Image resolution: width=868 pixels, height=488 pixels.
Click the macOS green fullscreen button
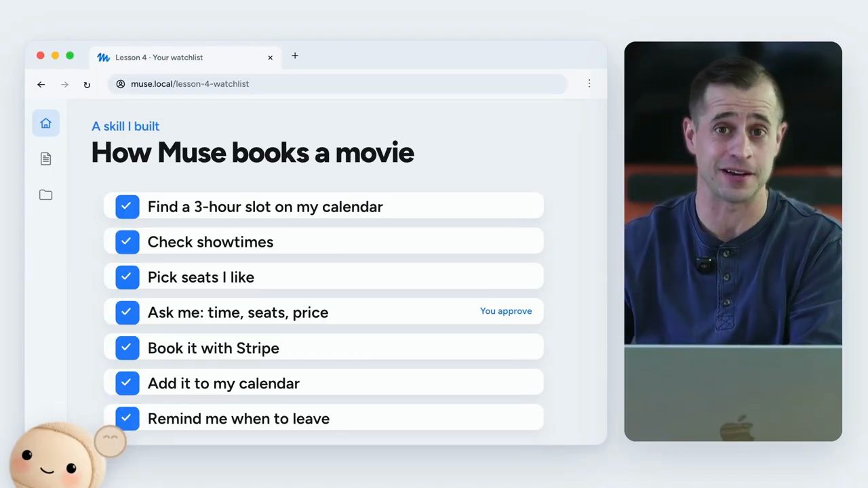pyautogui.click(x=70, y=56)
